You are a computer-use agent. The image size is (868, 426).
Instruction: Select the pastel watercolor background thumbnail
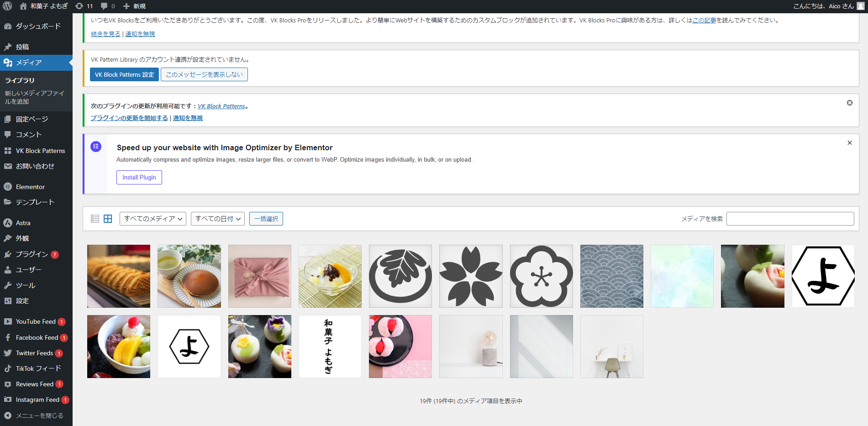682,276
